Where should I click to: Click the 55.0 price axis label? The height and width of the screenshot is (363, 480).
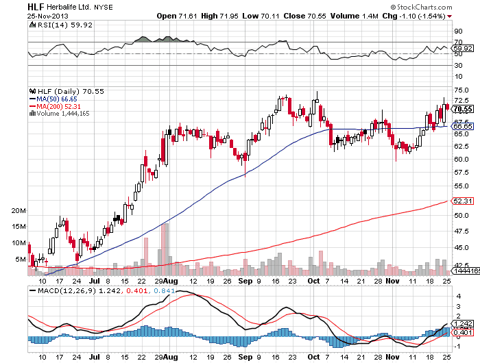tap(461, 186)
